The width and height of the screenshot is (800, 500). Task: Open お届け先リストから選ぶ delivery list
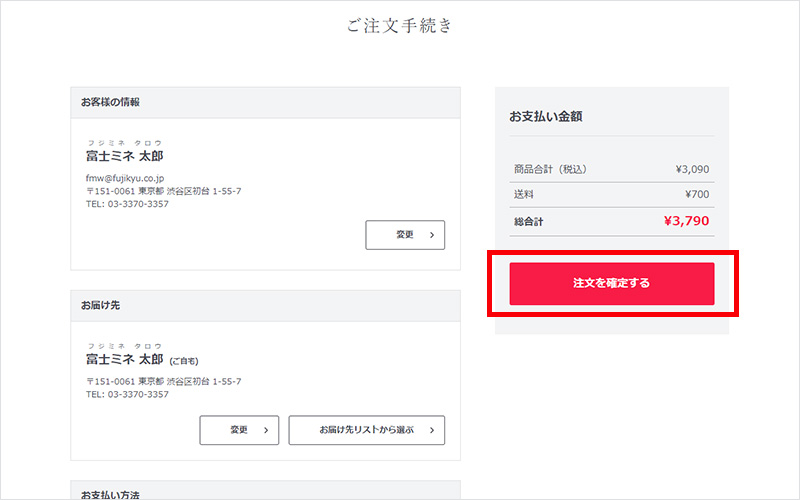pos(366,430)
